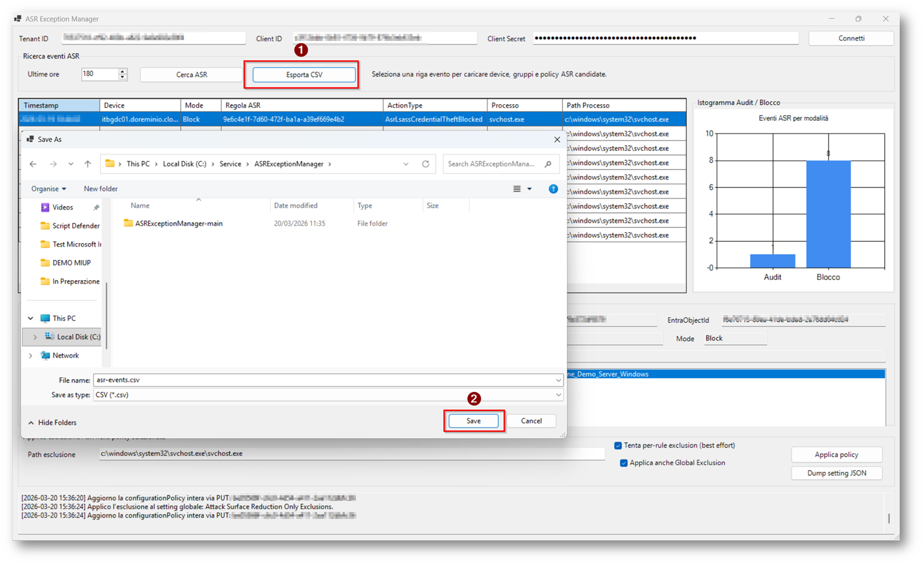Screen dimensions: 924x565
Task: Open the Organise menu
Action: pyautogui.click(x=49, y=189)
